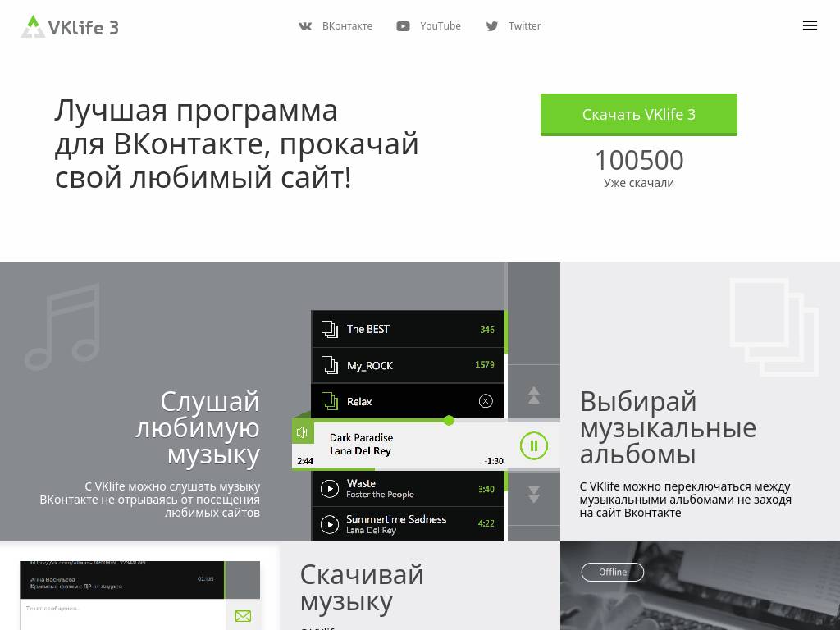This screenshot has height=630, width=840.
Task: Click the album icon next to The BEST
Action: [330, 329]
